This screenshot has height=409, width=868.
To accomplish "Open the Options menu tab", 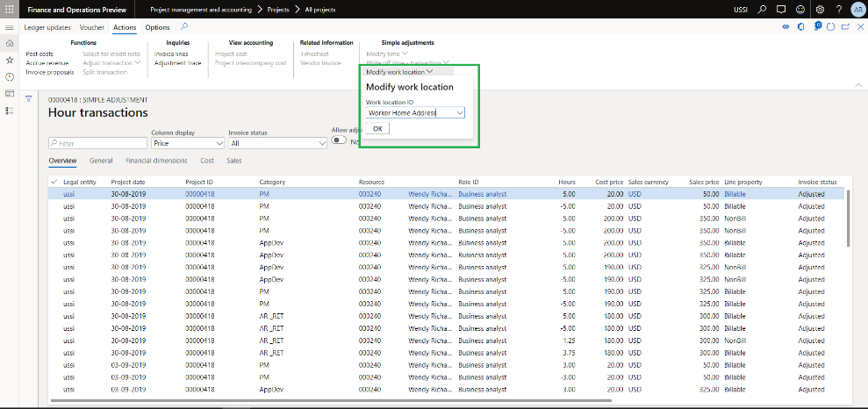I will click(157, 27).
